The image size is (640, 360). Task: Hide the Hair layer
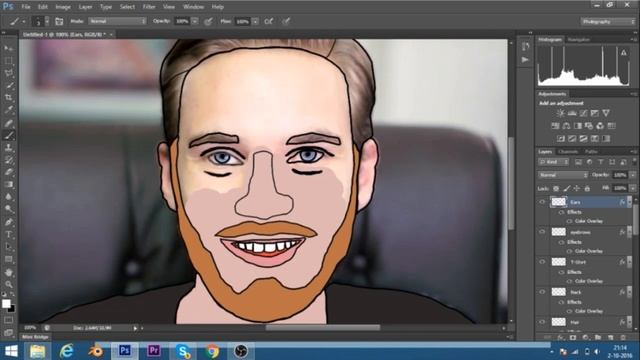tap(542, 322)
